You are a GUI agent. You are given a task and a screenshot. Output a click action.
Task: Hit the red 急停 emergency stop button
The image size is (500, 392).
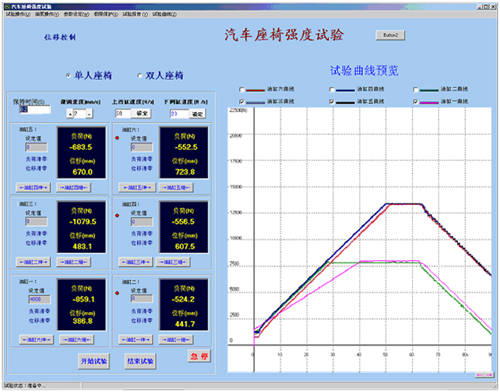pos(199,356)
